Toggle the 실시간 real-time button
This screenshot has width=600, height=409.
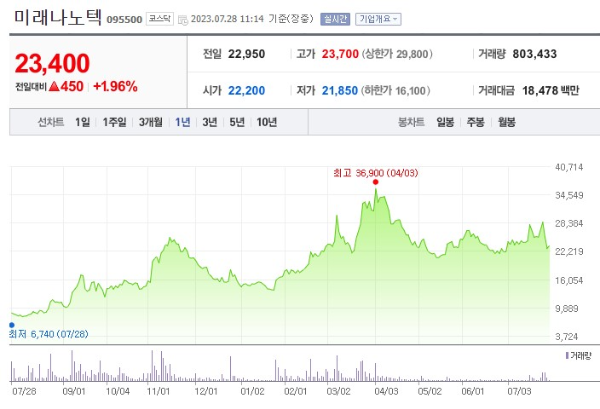click(x=335, y=19)
